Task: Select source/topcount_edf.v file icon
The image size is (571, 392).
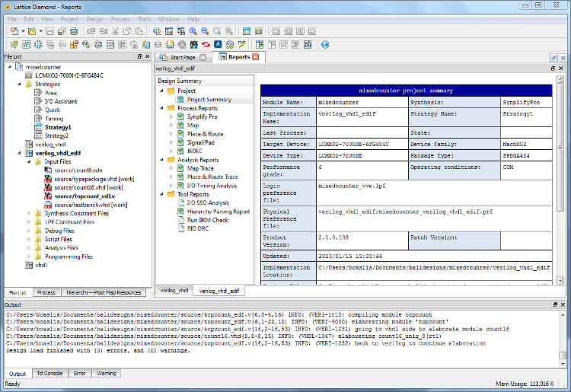Action: [48, 196]
